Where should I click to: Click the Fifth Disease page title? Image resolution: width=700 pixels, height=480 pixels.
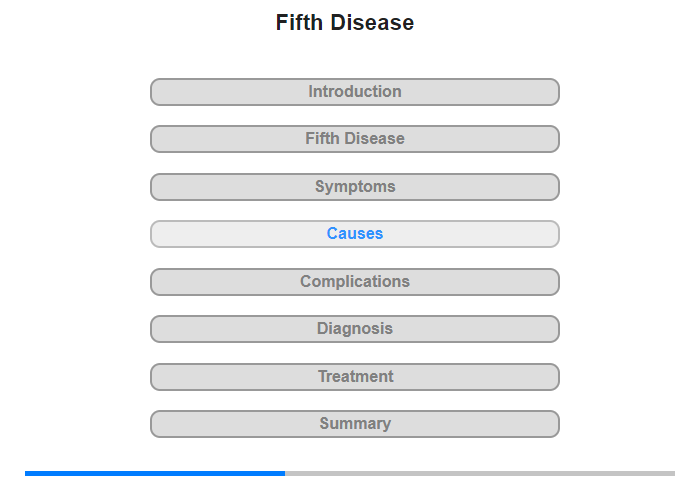coord(345,23)
